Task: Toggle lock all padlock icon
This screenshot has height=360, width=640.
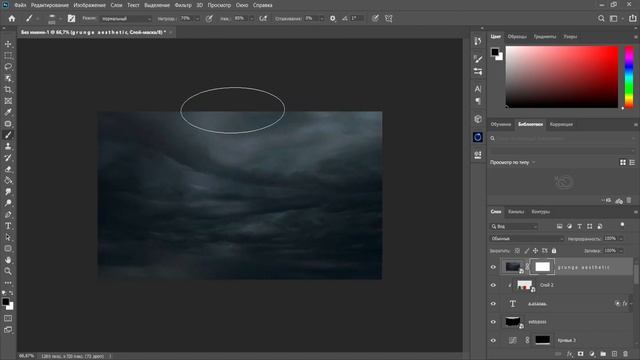Action: pyautogui.click(x=554, y=251)
